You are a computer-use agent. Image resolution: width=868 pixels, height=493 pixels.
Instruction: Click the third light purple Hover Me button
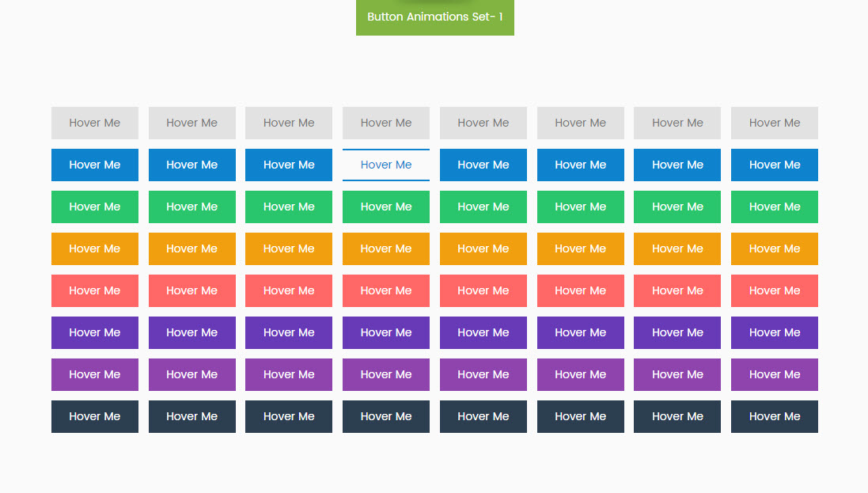289,374
